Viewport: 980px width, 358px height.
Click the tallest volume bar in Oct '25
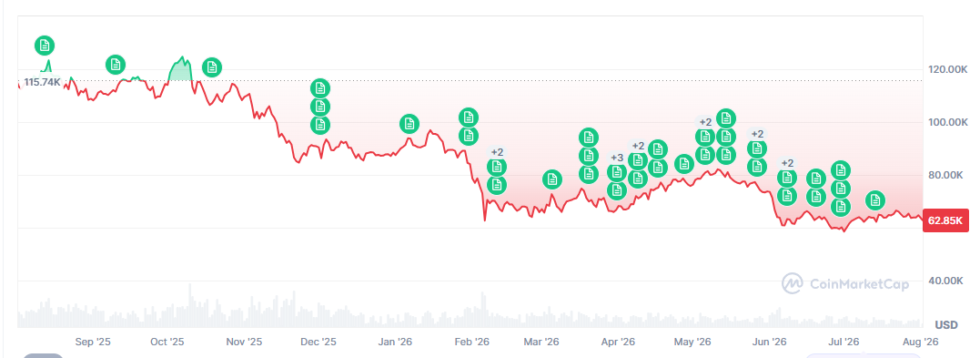[190, 305]
